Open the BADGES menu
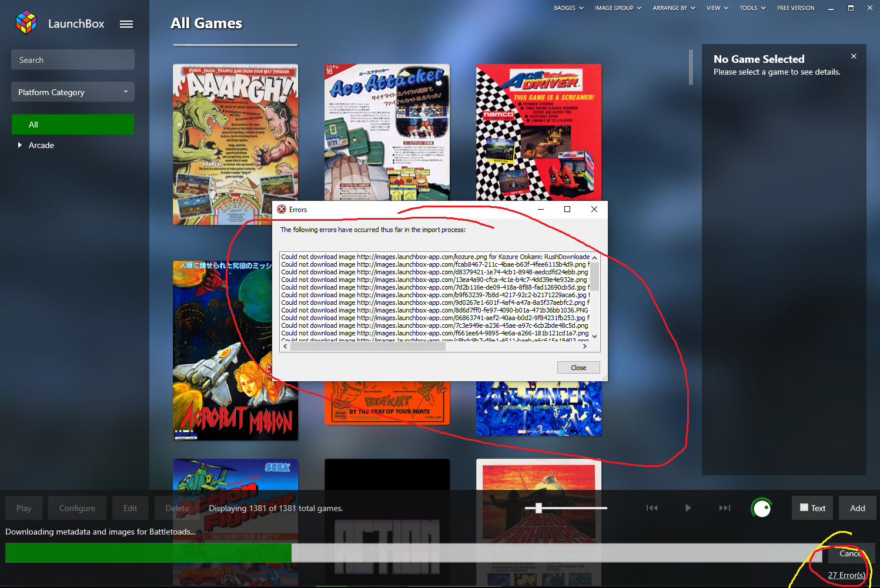 point(568,8)
